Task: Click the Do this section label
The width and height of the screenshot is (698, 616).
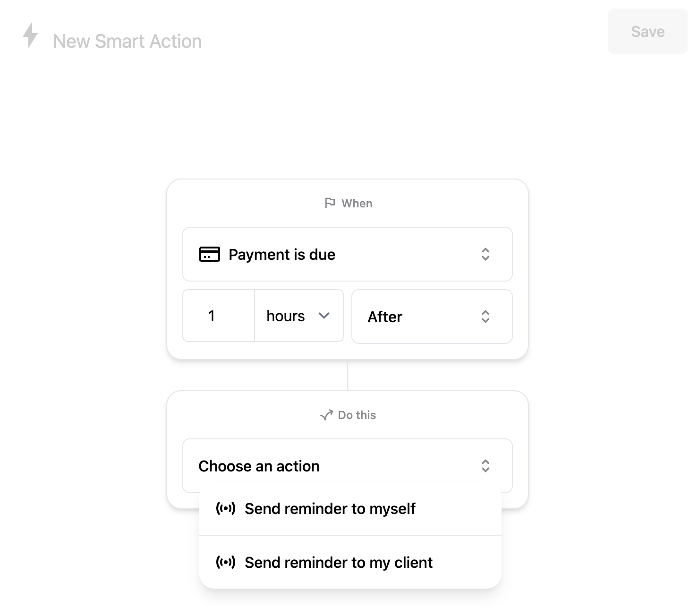Action: coord(357,415)
